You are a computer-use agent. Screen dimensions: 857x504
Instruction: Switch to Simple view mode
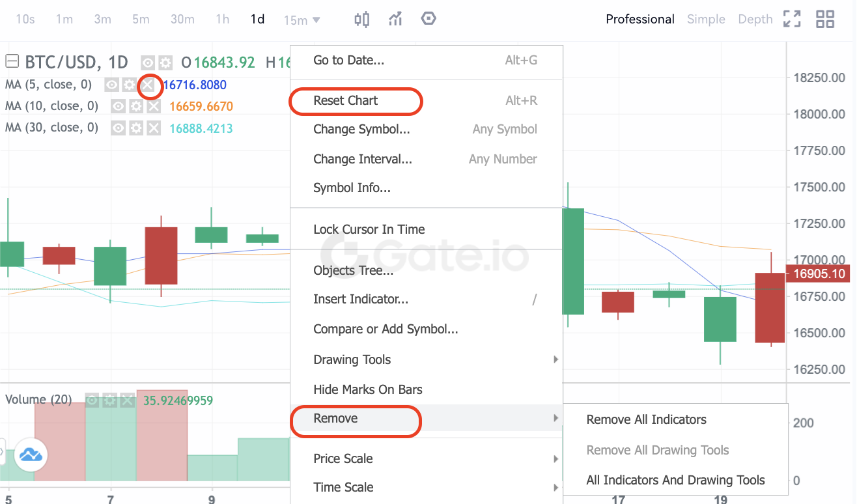coord(706,19)
